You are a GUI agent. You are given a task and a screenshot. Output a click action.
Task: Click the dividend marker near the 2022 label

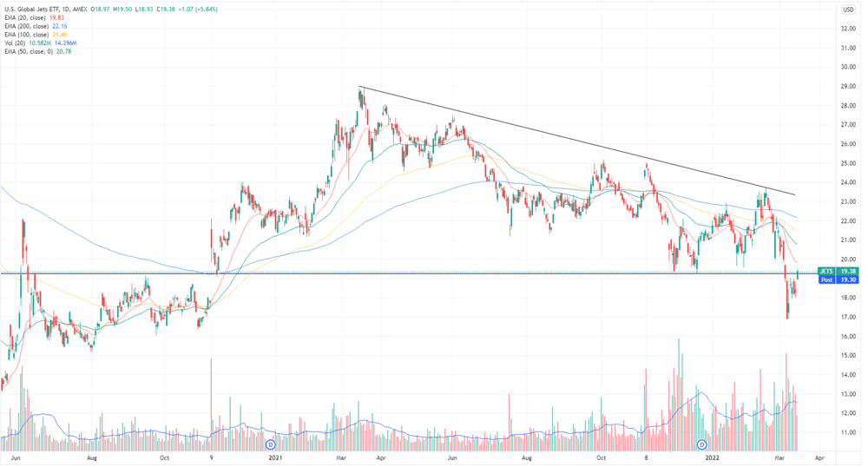702,445
